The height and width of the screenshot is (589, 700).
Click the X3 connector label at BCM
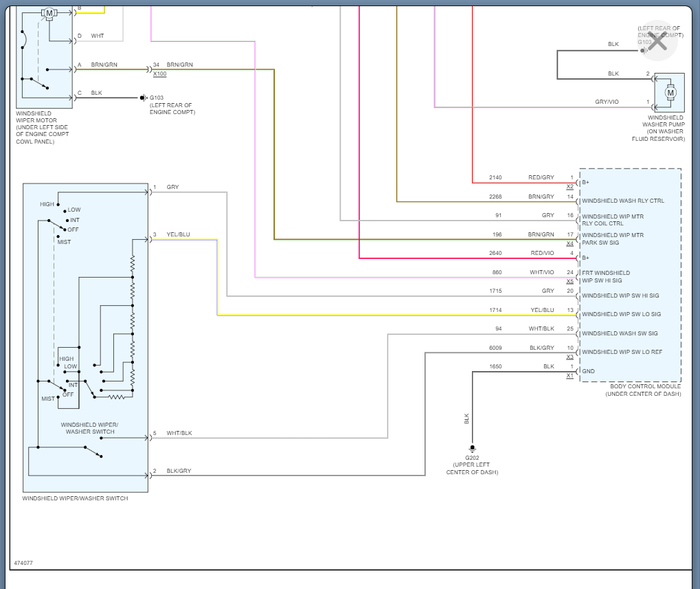point(569,357)
